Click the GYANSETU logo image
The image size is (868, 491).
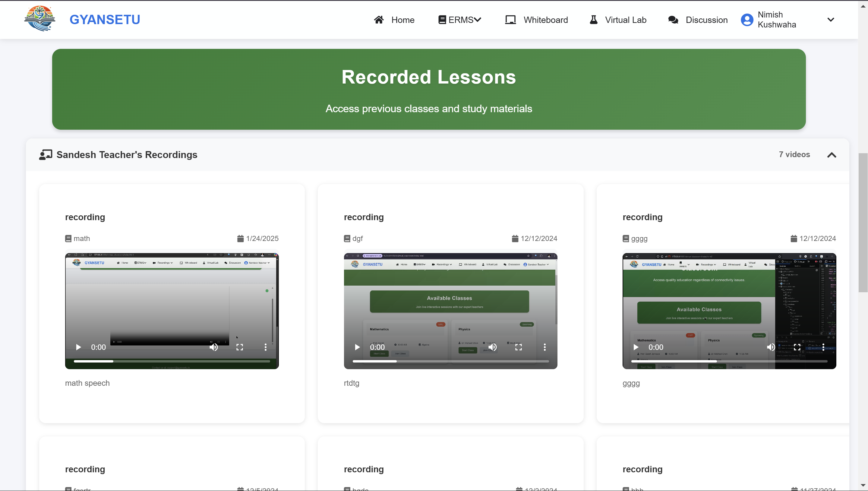point(40,18)
